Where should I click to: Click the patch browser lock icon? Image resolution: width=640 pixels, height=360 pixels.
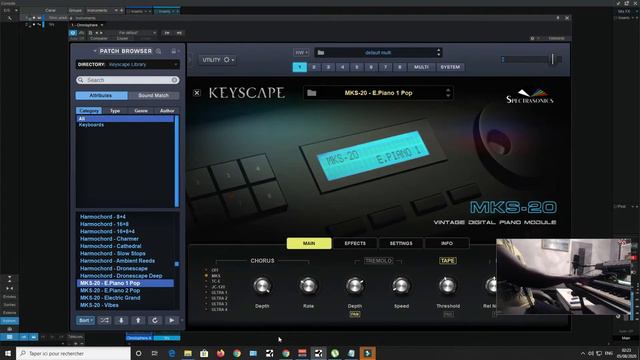(173, 51)
